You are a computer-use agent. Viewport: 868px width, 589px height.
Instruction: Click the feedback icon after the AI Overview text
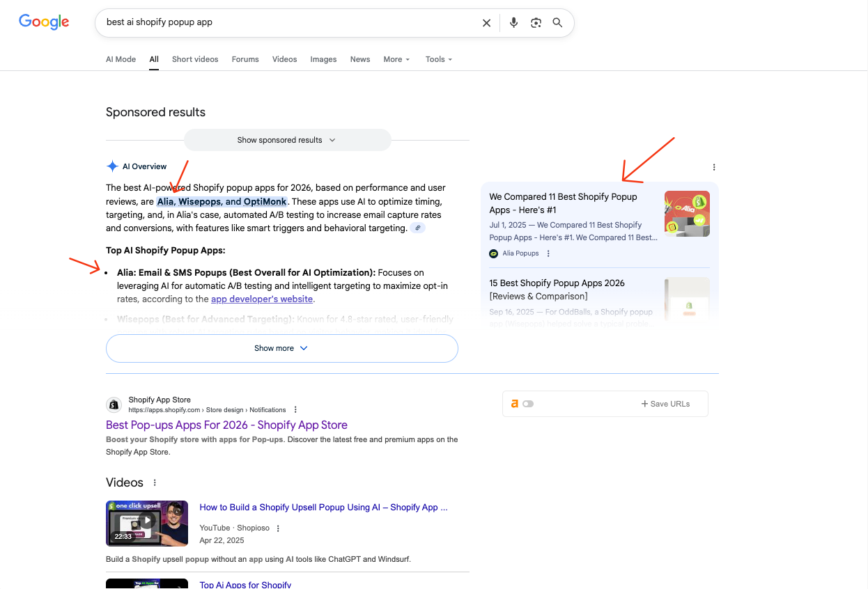click(417, 228)
